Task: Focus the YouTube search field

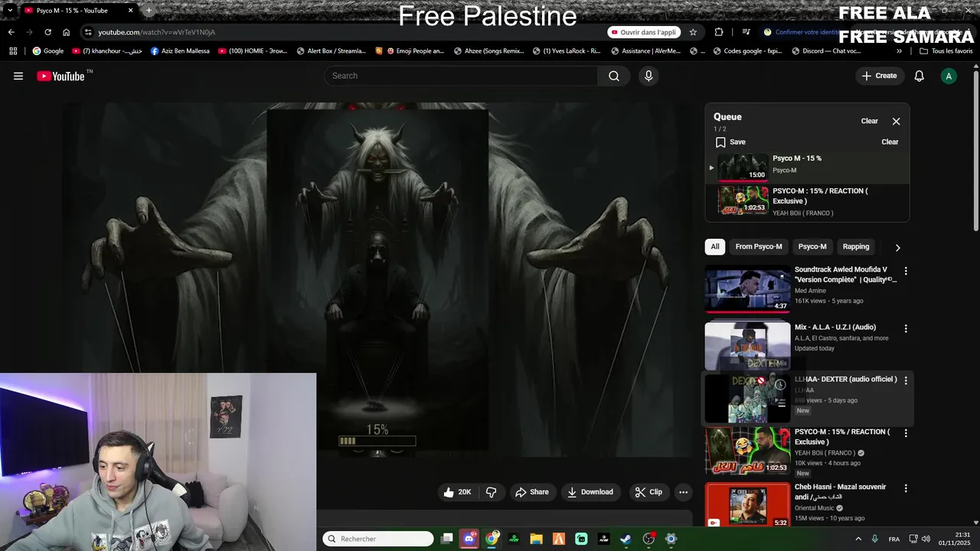Action: pyautogui.click(x=461, y=76)
